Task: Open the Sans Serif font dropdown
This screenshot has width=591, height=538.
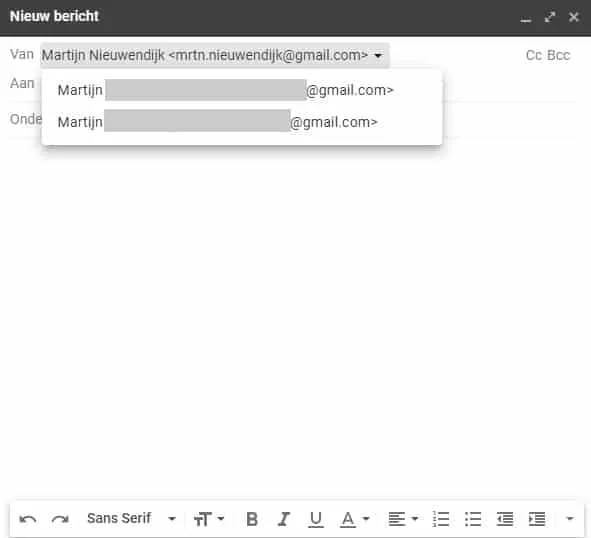Action: [131, 519]
